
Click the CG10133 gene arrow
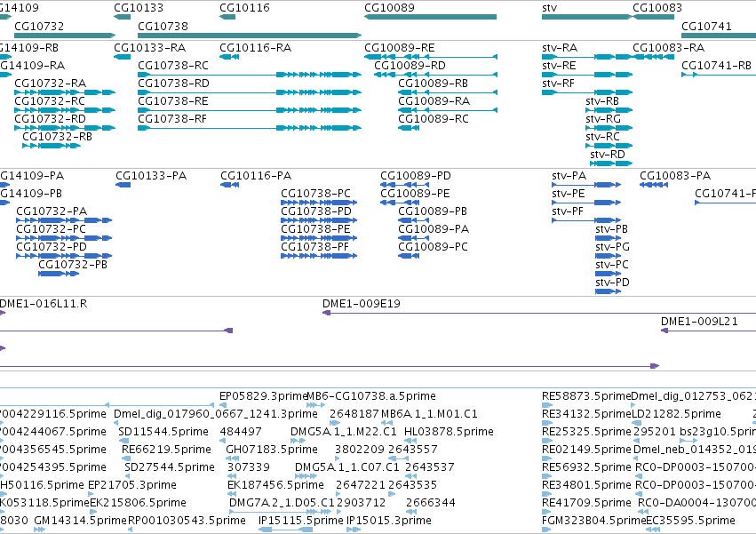pyautogui.click(x=122, y=17)
